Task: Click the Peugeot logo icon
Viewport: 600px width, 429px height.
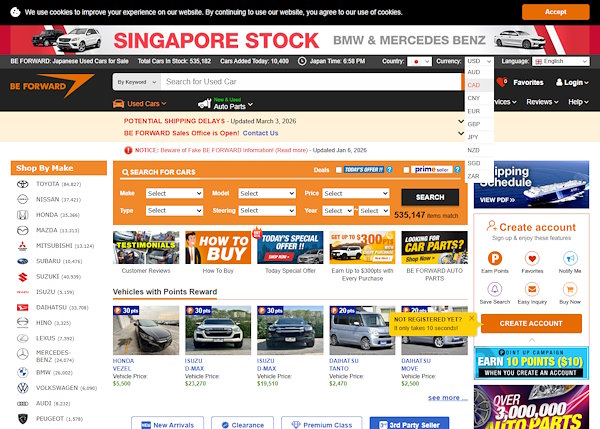Action: click(23, 419)
